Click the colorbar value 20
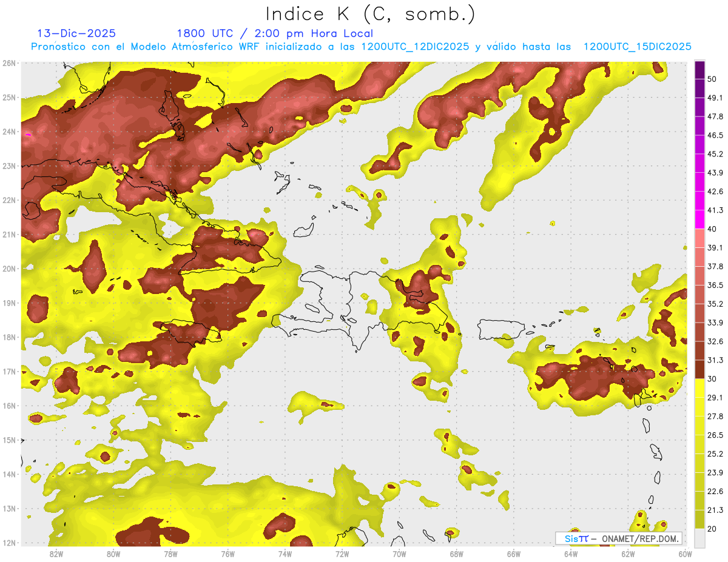The height and width of the screenshot is (562, 728). tap(713, 529)
